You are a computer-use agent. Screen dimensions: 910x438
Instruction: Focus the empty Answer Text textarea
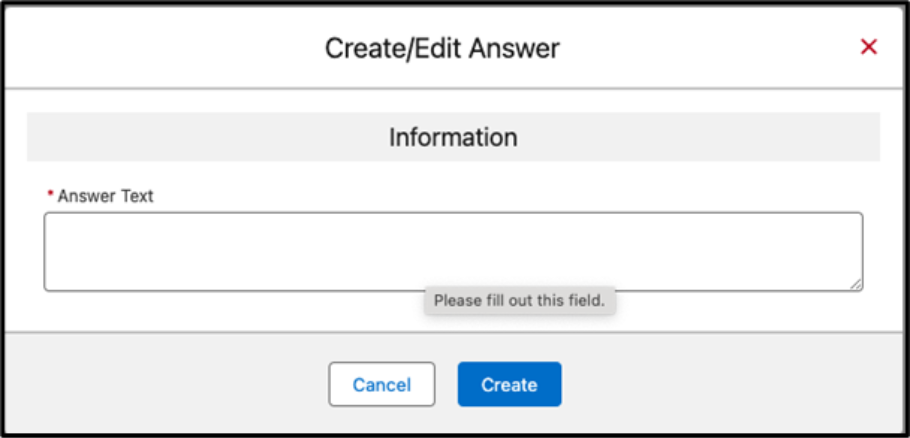[x=453, y=251]
